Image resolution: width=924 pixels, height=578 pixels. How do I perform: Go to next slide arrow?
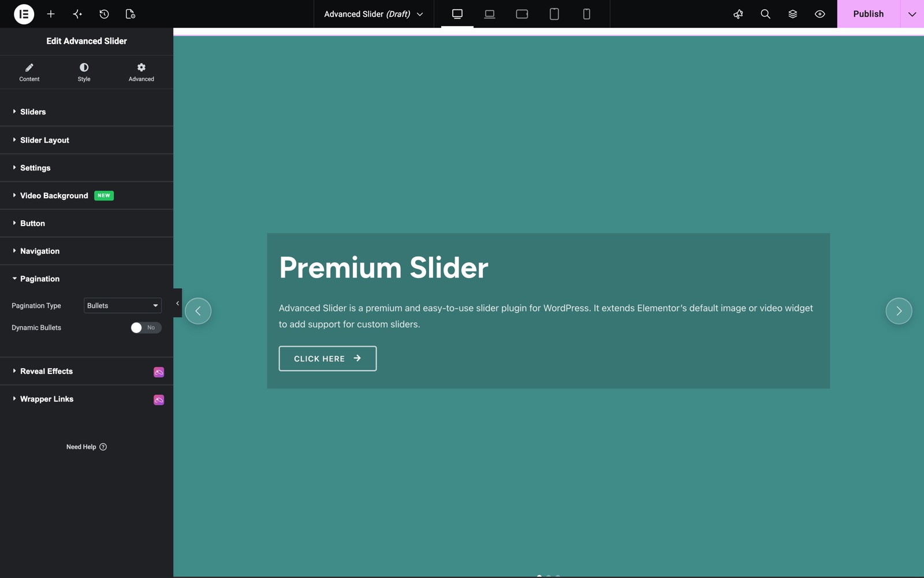(899, 311)
